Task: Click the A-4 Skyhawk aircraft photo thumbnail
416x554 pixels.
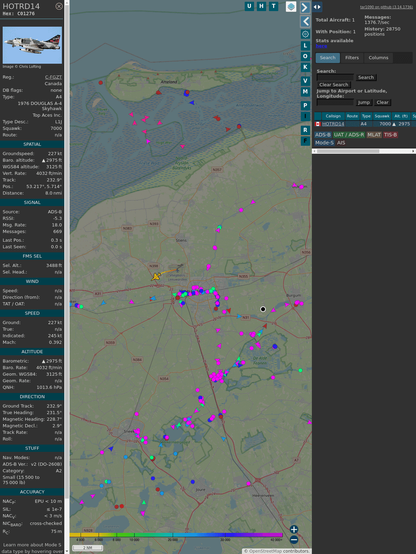Action: (x=32, y=45)
